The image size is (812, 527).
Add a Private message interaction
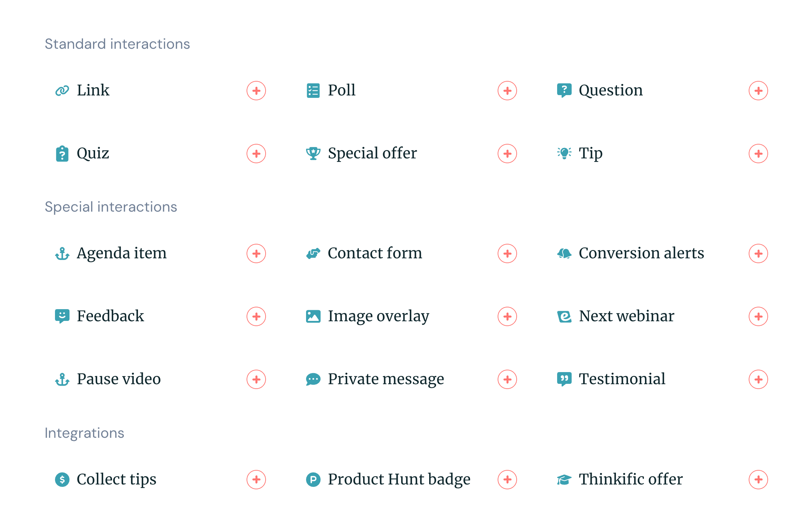click(x=507, y=379)
